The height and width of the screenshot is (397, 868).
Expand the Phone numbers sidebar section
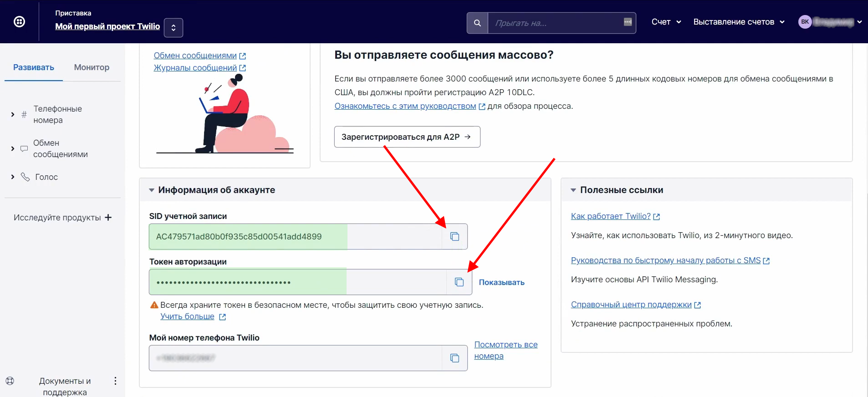point(13,114)
